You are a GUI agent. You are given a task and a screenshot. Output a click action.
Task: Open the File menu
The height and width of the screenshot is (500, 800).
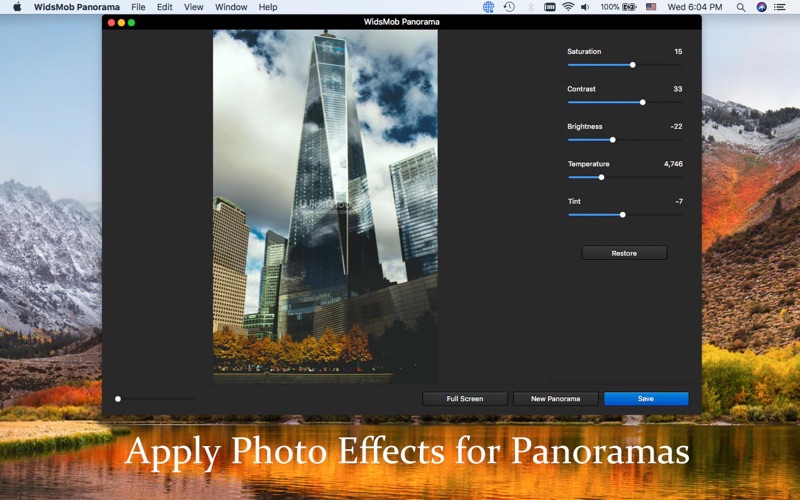[138, 7]
